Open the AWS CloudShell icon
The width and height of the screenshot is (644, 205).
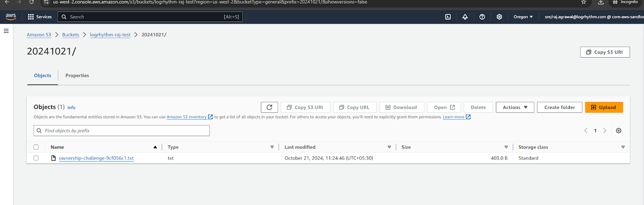pyautogui.click(x=448, y=17)
